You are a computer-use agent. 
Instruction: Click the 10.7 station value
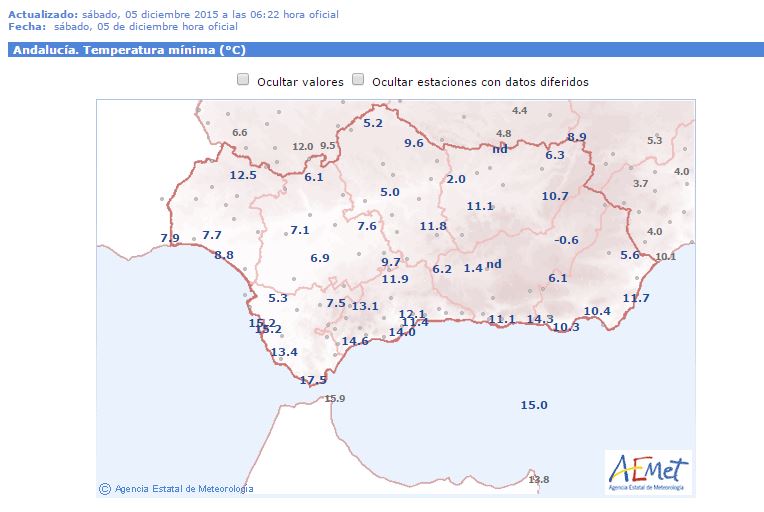click(x=555, y=196)
